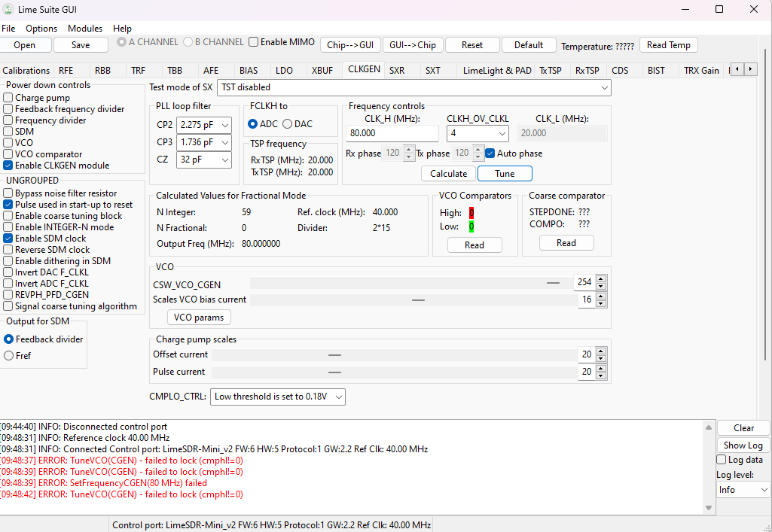Uncheck Enable CLKGEN module
The width and height of the screenshot is (772, 532).
[x=8, y=166]
